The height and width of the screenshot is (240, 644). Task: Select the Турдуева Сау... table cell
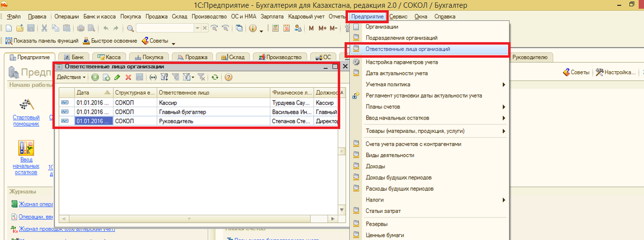[292, 102]
